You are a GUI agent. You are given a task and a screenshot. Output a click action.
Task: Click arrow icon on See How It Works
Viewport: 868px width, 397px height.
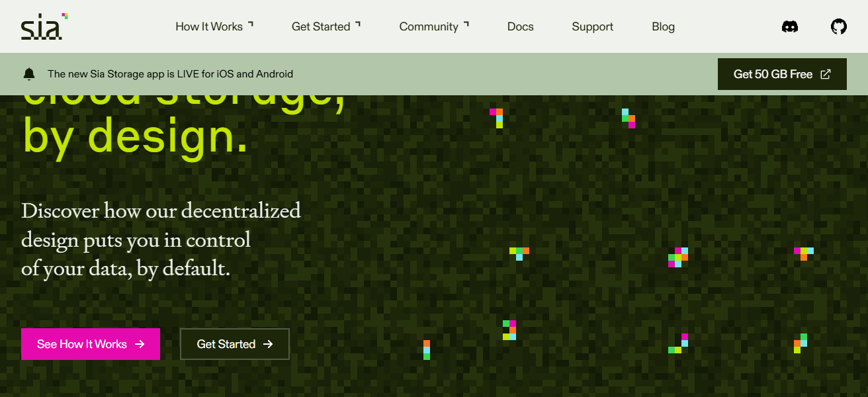click(x=140, y=344)
